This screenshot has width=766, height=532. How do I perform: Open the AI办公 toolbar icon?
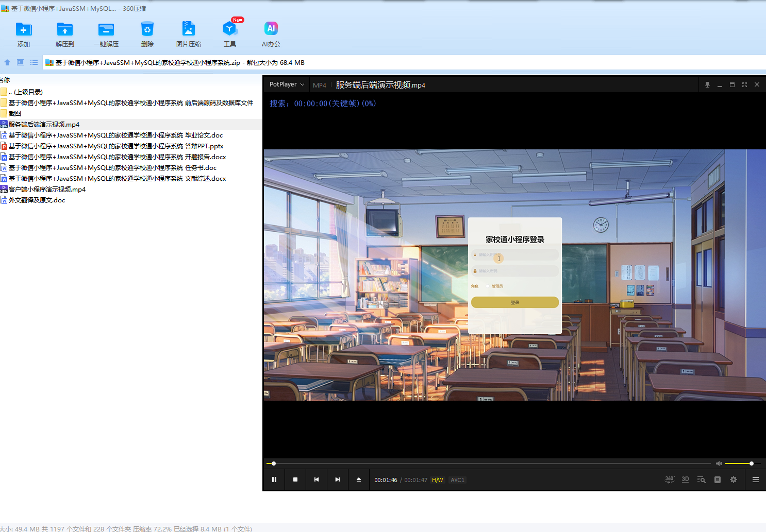click(271, 35)
